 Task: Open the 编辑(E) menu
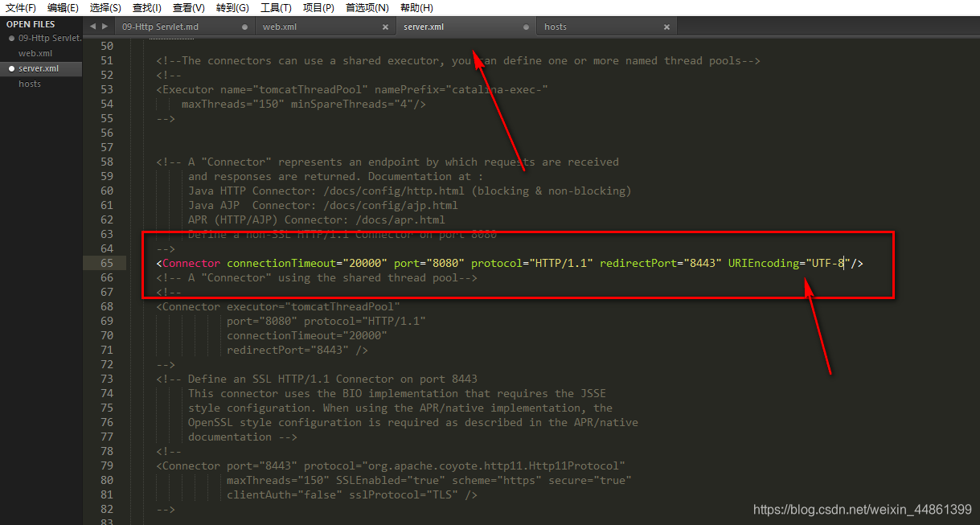pos(63,8)
